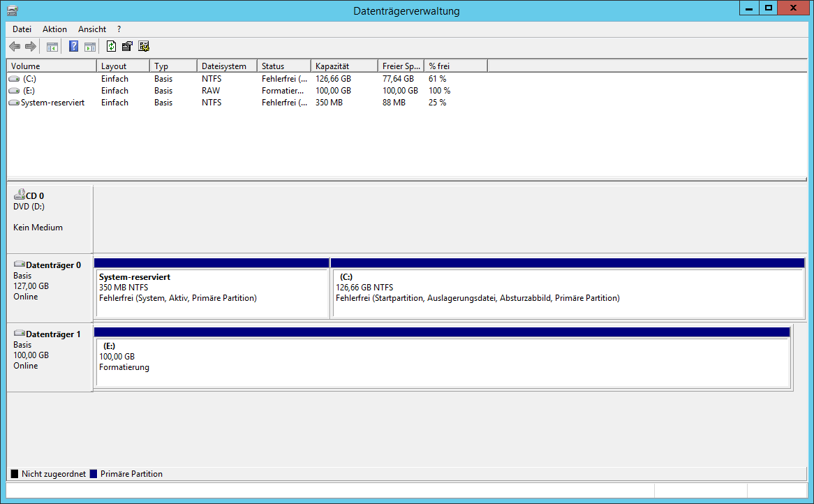
Task: Open the ? help menu
Action: (119, 29)
